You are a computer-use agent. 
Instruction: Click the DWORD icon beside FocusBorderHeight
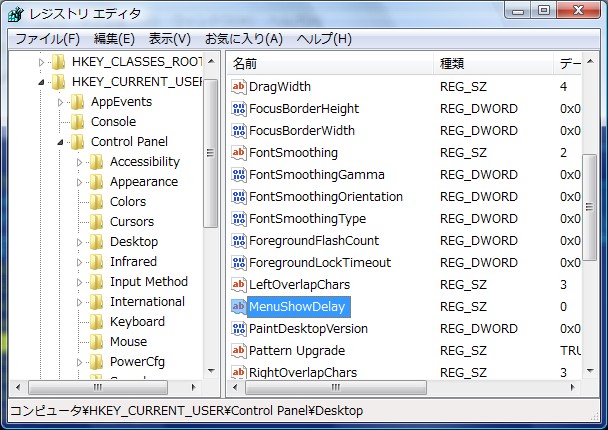tap(238, 109)
